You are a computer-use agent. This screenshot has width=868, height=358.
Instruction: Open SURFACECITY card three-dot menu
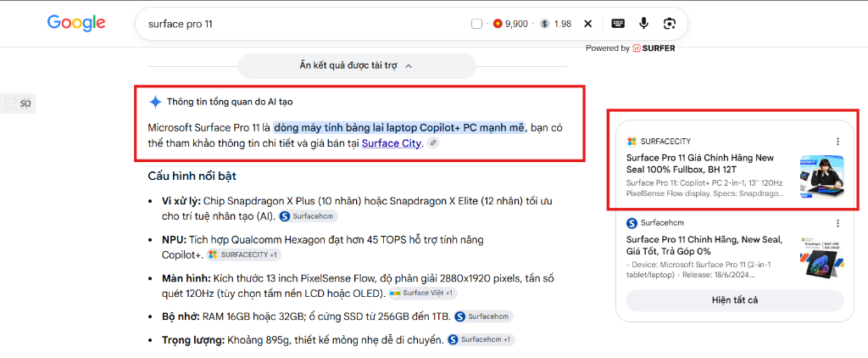click(x=837, y=142)
